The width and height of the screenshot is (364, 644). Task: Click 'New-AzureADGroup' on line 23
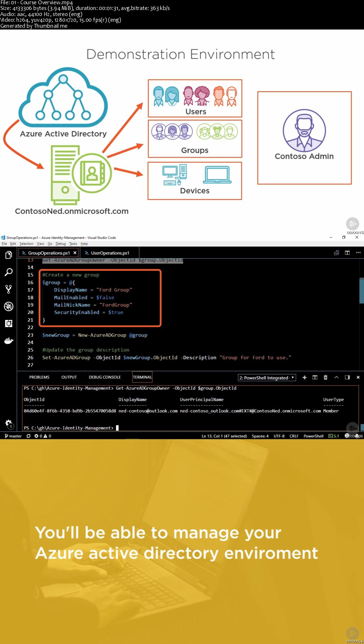(102, 335)
